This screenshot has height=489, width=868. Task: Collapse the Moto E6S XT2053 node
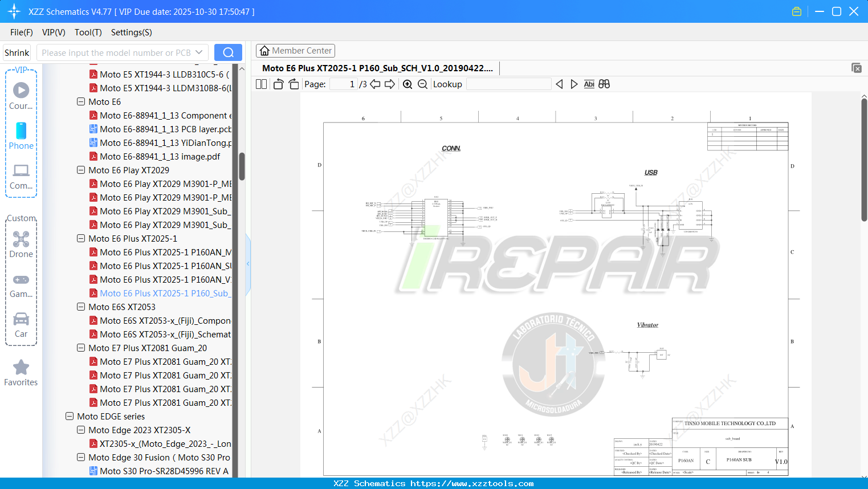81,307
